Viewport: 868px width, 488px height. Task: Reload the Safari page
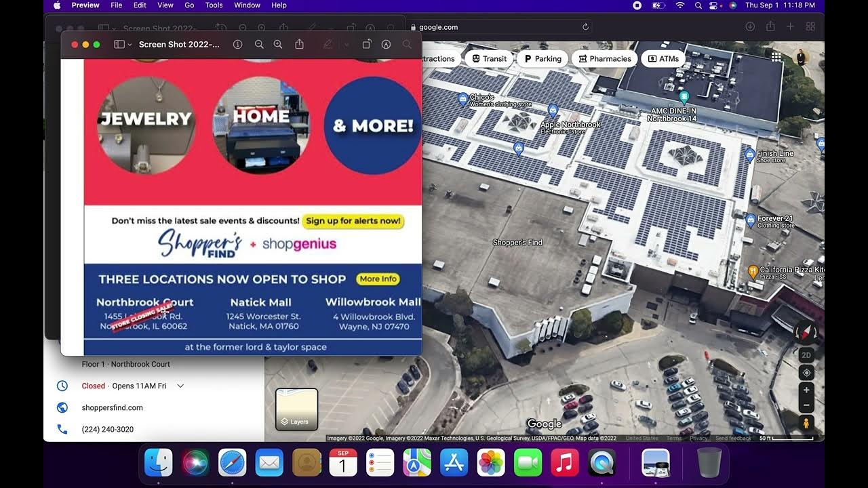(585, 27)
